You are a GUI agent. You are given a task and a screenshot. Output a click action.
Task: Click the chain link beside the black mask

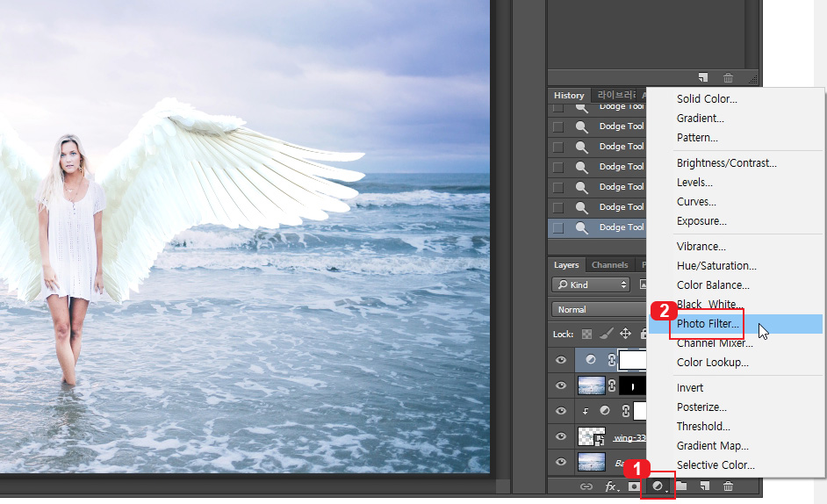611,385
